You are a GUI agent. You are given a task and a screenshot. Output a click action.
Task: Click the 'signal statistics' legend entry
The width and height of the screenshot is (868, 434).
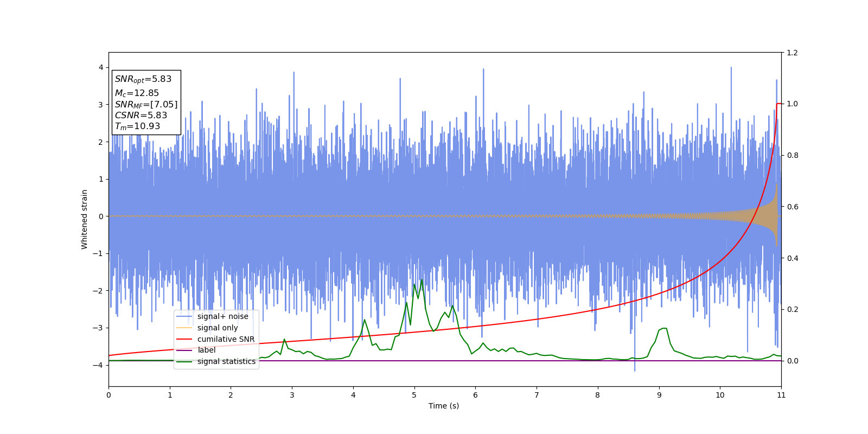[x=226, y=361]
